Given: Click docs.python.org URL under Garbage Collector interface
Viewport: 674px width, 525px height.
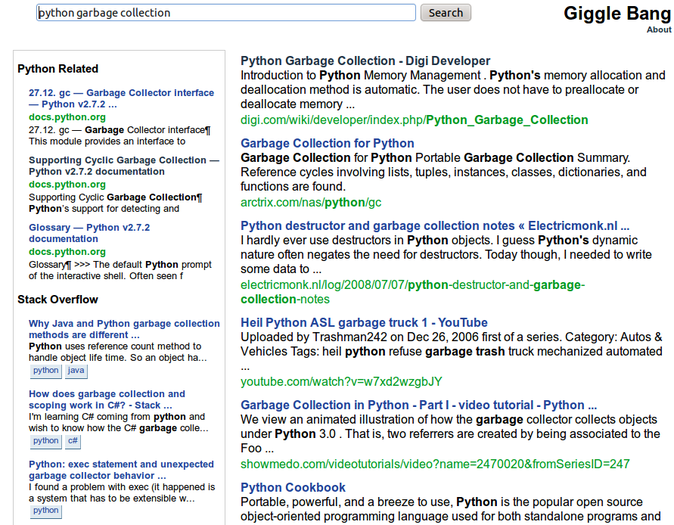Looking at the screenshot, I should pos(67,117).
